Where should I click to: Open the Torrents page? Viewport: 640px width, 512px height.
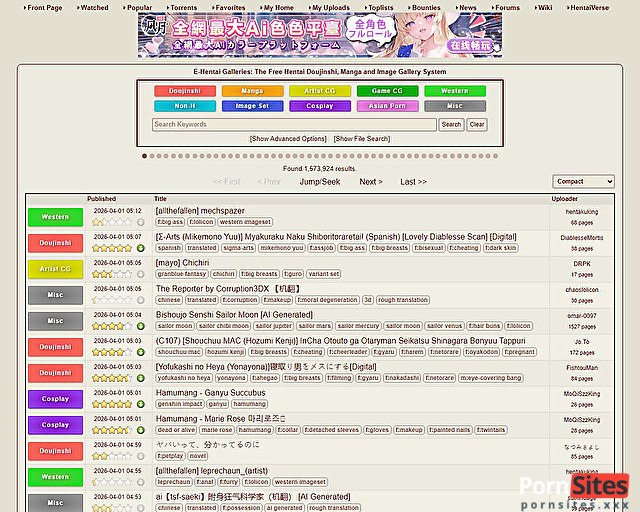[x=183, y=8]
